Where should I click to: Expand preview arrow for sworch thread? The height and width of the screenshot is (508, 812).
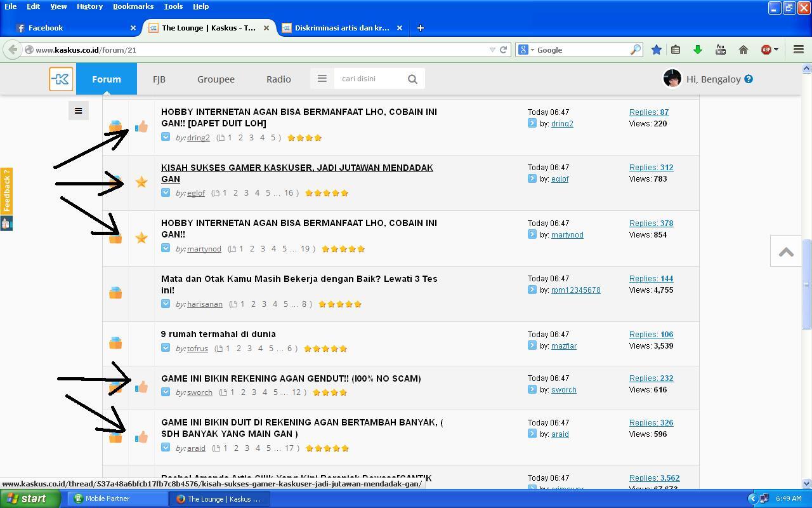(x=166, y=392)
